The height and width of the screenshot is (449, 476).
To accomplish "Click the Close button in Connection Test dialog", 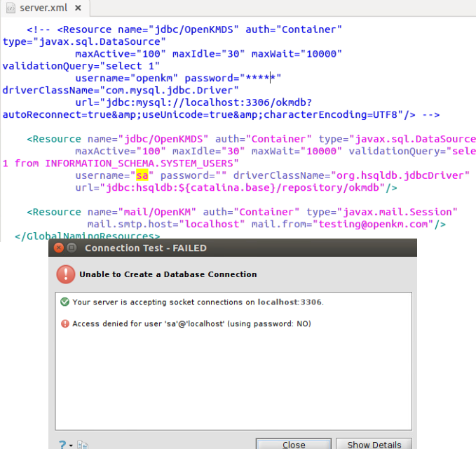I will [x=294, y=444].
